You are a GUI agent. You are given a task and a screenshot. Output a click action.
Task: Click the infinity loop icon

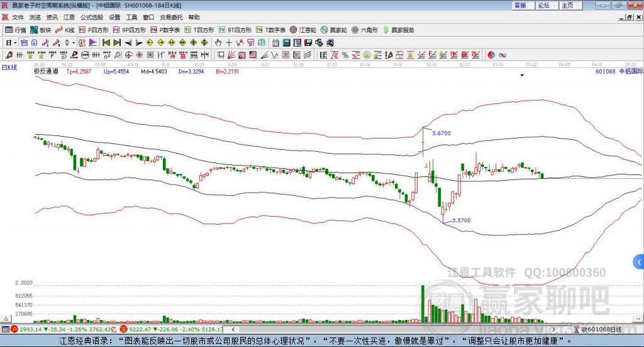click(x=502, y=55)
